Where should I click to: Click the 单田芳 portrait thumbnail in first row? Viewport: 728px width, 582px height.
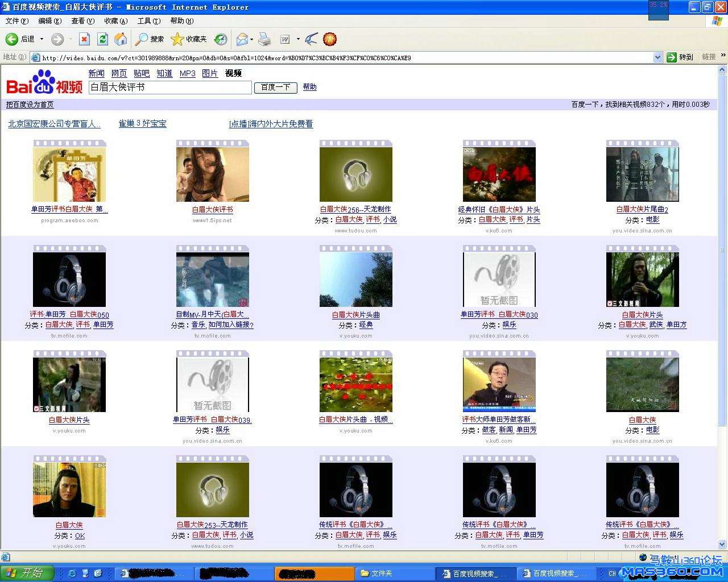tap(69, 174)
